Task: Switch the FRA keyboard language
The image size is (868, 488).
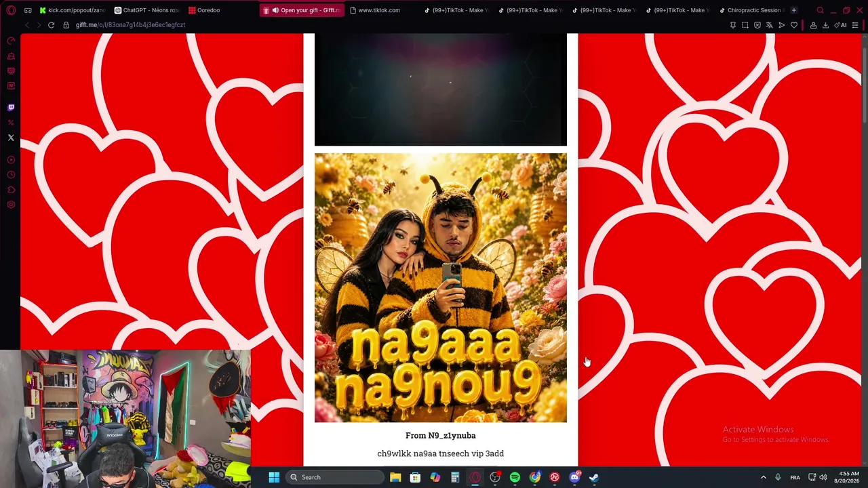Action: 795,477
